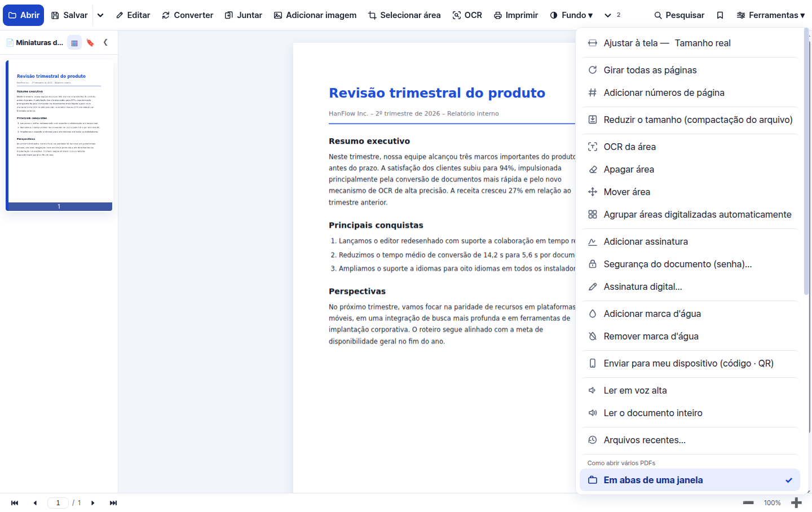
Task: Select Adicionar números de página
Action: [690, 92]
